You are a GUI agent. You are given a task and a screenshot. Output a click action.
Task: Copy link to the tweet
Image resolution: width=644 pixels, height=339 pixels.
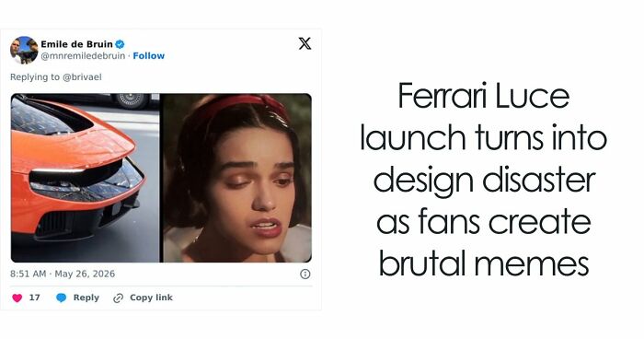[151, 298]
